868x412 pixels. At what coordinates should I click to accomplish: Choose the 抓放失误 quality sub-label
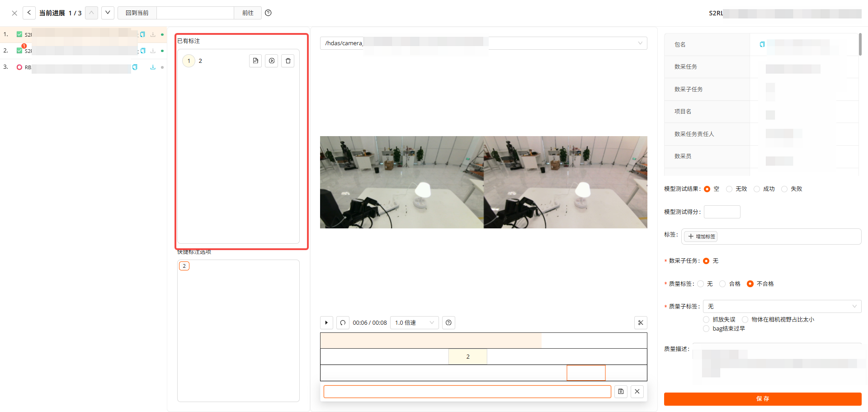pos(706,319)
